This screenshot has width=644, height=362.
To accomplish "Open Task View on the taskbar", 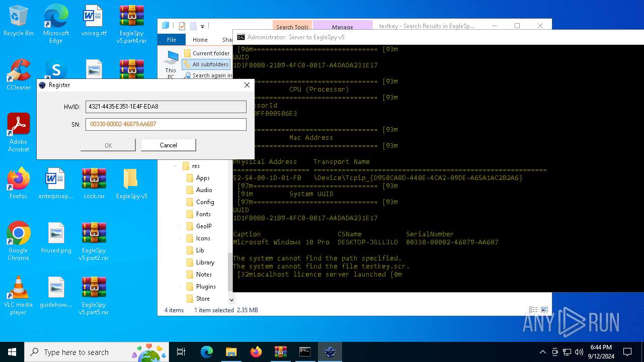I will tap(181, 352).
